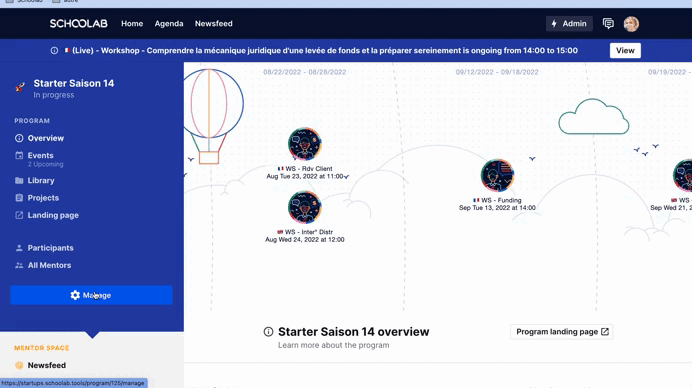Go to Agenda in top navigation
The height and width of the screenshot is (388, 692).
coord(169,24)
